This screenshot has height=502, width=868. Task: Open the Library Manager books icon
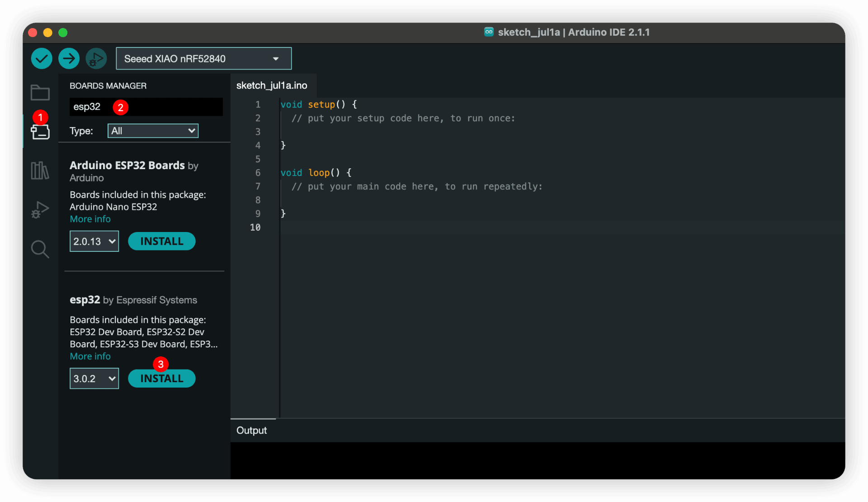coord(40,170)
